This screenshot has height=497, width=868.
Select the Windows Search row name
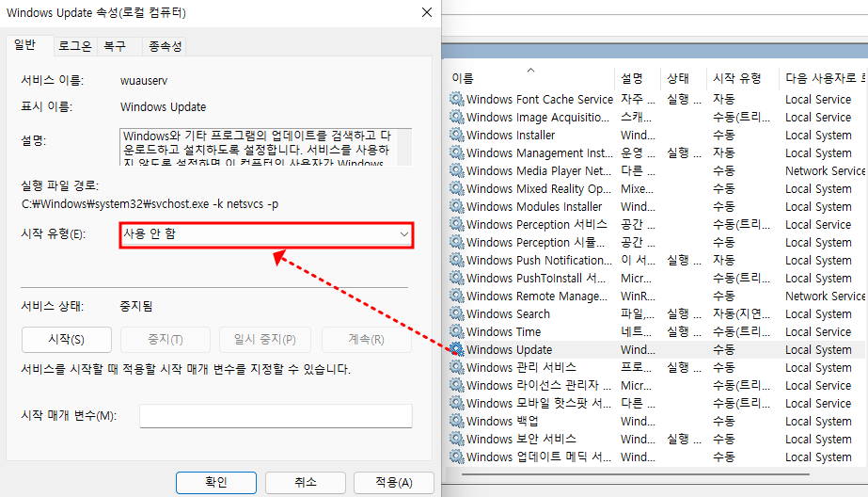[508, 313]
